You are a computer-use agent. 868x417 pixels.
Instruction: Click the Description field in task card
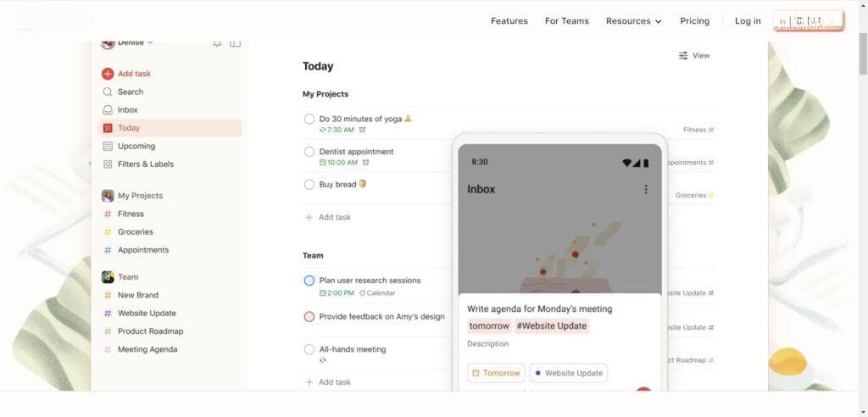tap(487, 344)
